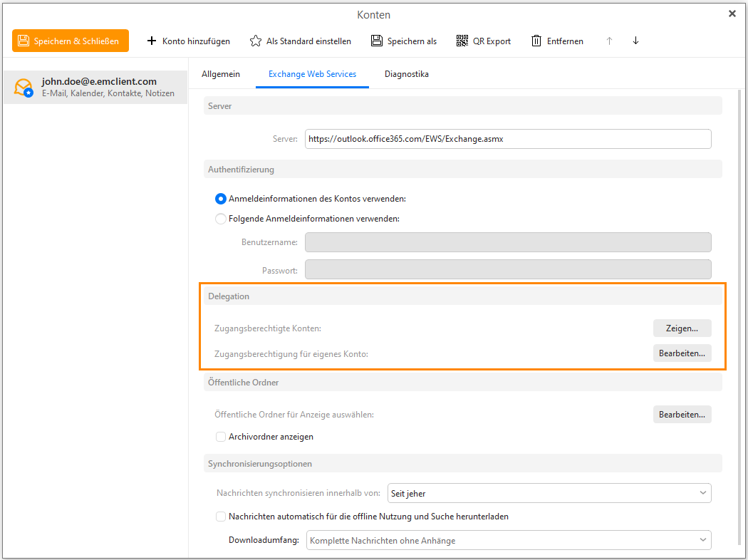748x560 pixels.
Task: Click the plus icon for Konto hinzufügen
Action: pos(151,41)
